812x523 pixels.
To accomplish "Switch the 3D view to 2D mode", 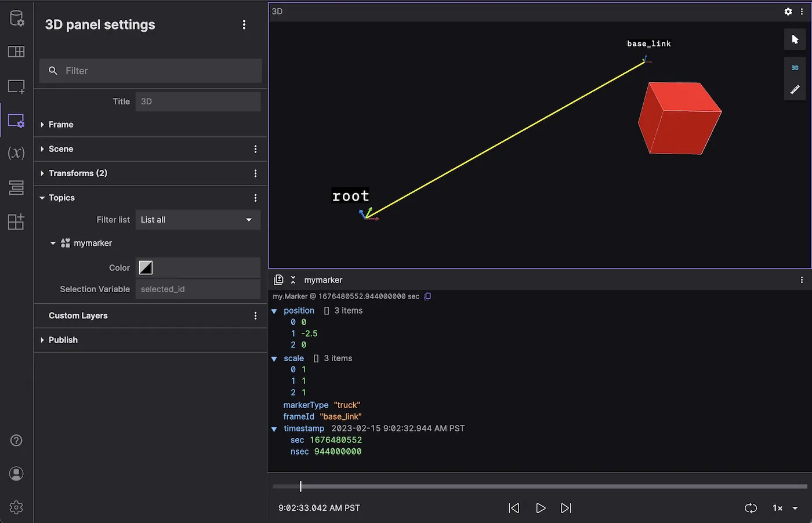I will 795,68.
